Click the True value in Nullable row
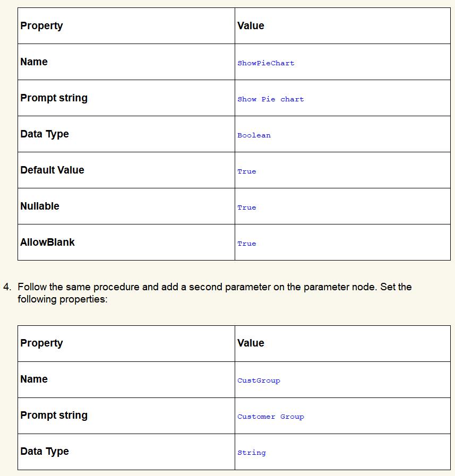This screenshot has width=455, height=476. click(x=246, y=207)
